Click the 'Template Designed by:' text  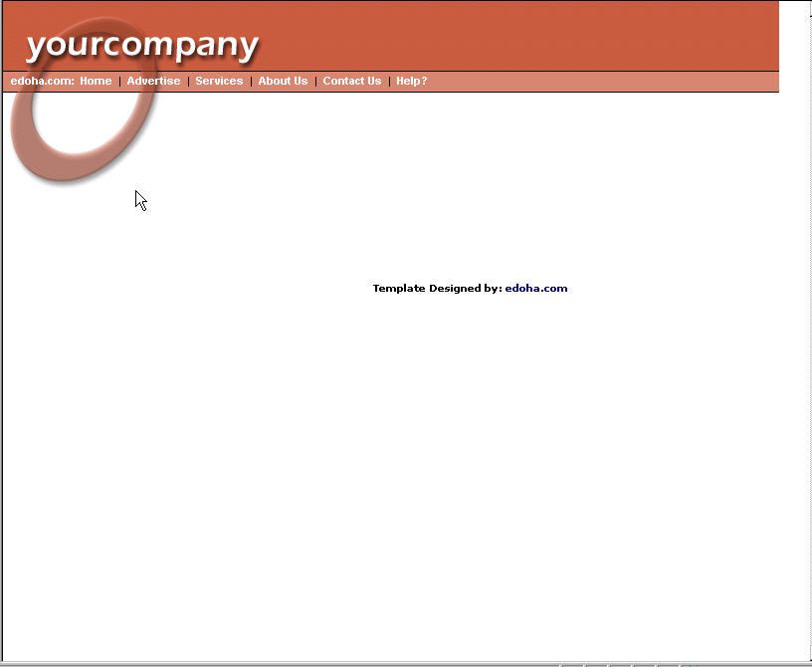(438, 289)
